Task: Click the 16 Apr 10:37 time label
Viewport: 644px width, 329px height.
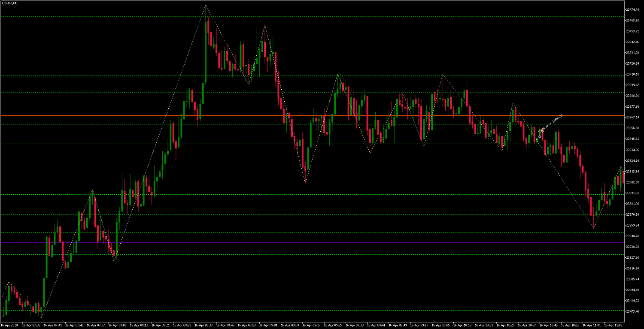Action: coord(526,325)
